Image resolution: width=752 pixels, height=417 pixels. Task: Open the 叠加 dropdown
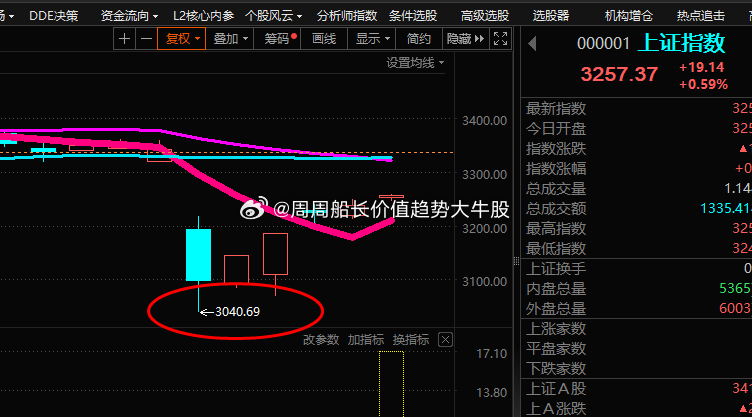click(x=230, y=38)
